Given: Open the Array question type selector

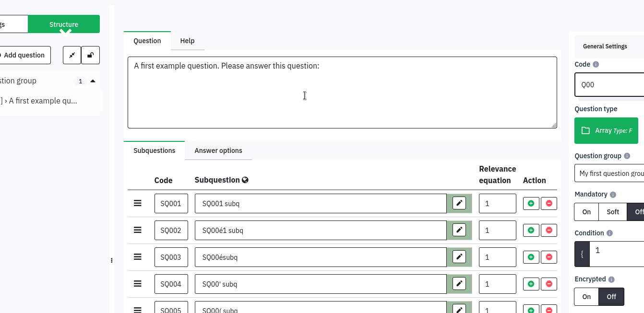Looking at the screenshot, I should 606,130.
